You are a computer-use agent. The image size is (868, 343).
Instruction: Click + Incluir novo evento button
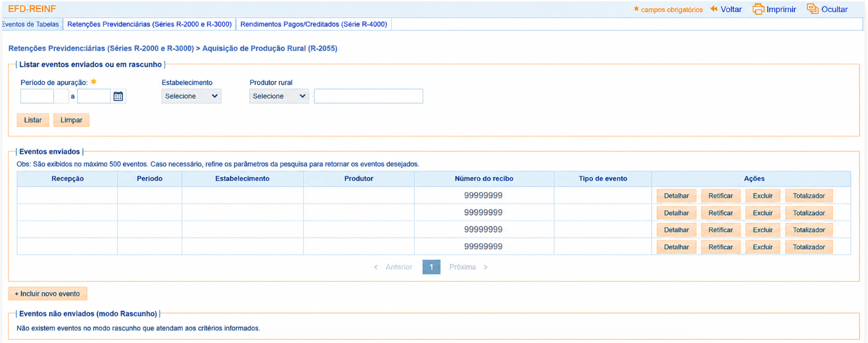click(48, 294)
